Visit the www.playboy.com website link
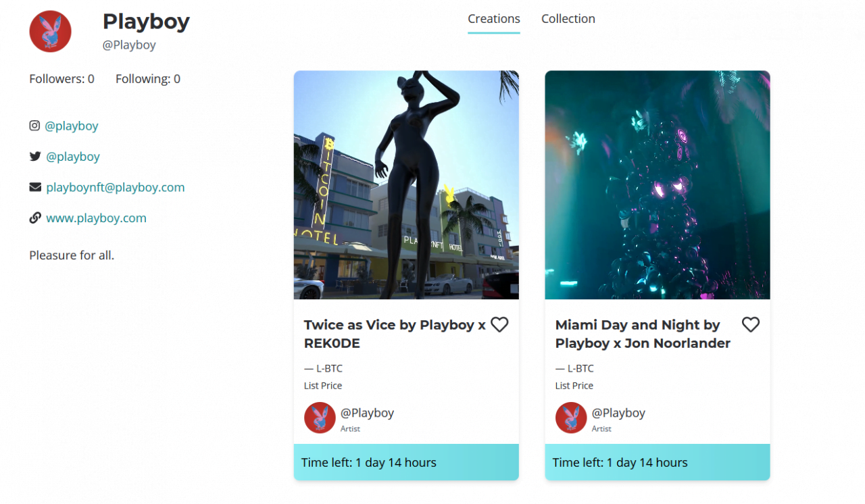Viewport: 865px width, 504px height. 96,218
